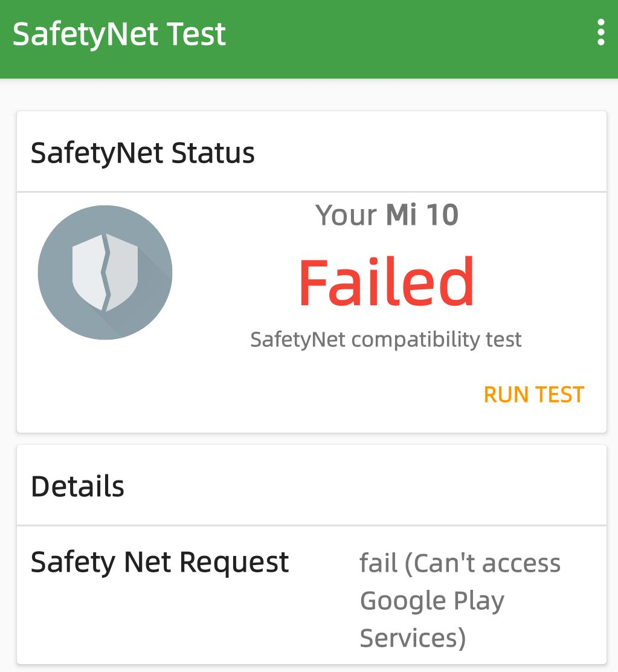This screenshot has height=672, width=618.
Task: Click empty space in green app bar
Action: 411,36
